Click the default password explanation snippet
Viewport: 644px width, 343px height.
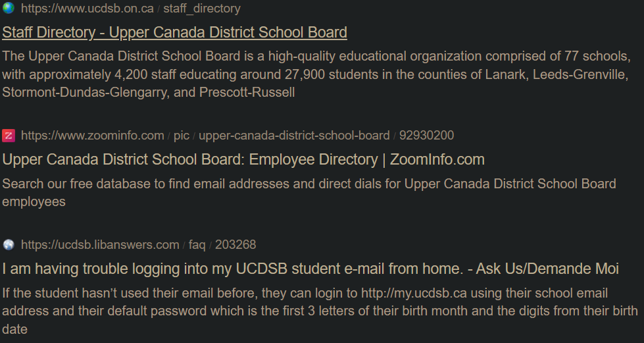tap(320, 310)
